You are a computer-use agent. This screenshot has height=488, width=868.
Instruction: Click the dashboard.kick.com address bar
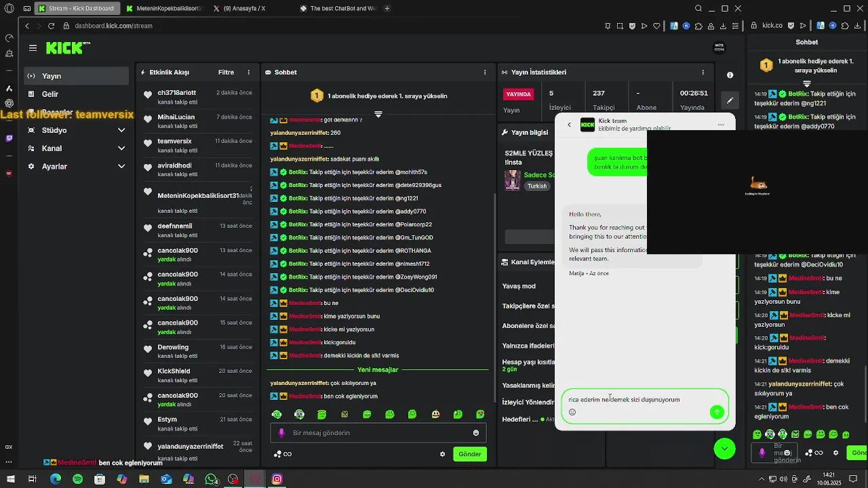113,26
